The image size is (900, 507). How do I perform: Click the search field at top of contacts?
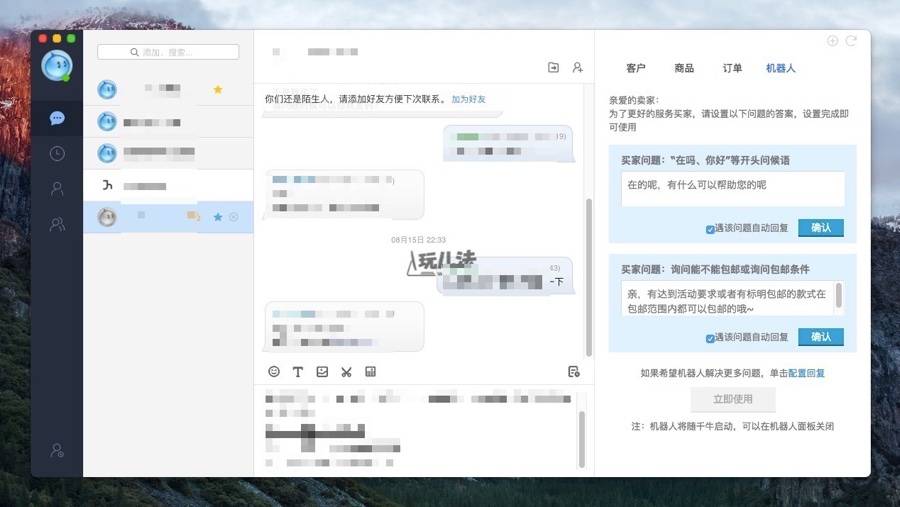click(168, 52)
